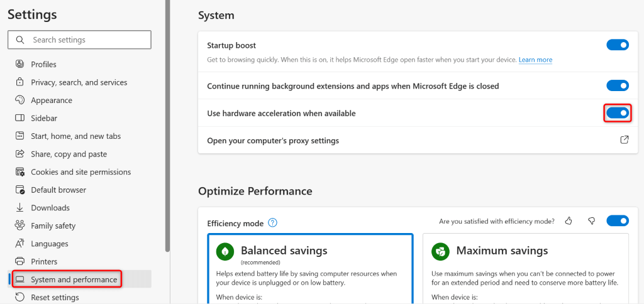Click the Efficiency mode help icon
The height and width of the screenshot is (304, 644).
[272, 222]
